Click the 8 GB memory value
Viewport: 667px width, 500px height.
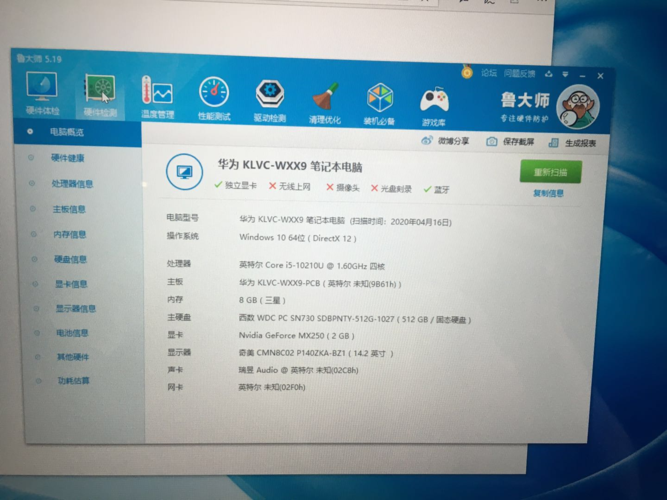coord(262,300)
